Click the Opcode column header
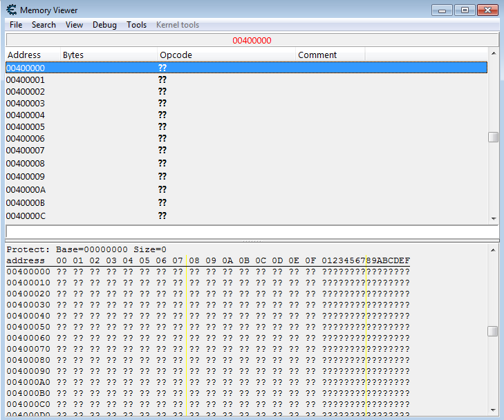Viewport: 504px width, 420px height. pos(226,55)
